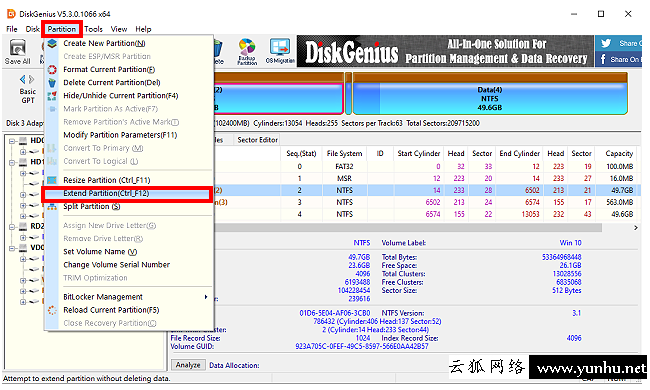Sort by the File System column header
The height and width of the screenshot is (390, 650).
344,154
